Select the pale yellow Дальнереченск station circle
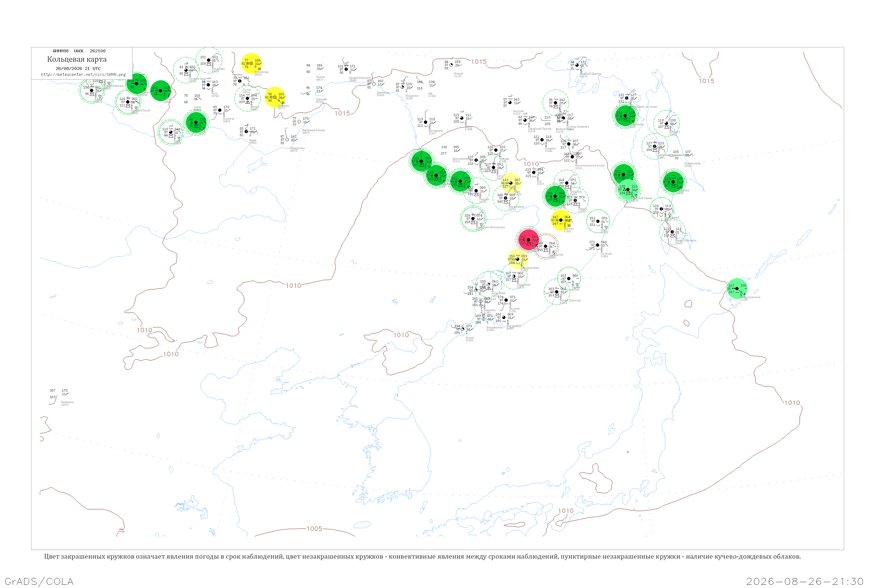Image resolution: width=882 pixels, height=588 pixels. click(518, 259)
